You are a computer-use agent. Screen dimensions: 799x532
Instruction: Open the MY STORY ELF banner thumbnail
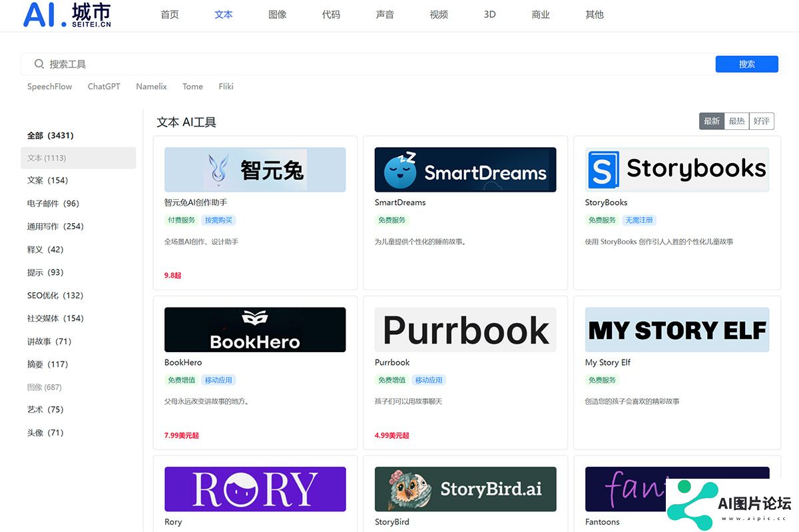pos(677,330)
